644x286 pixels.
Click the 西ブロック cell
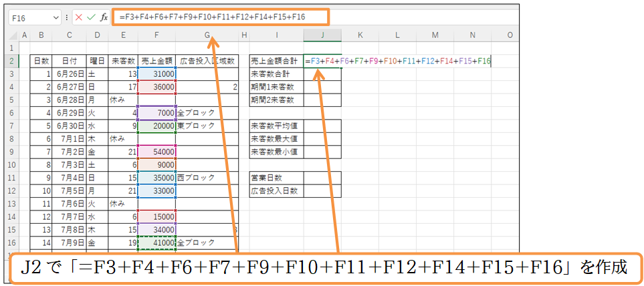click(207, 178)
